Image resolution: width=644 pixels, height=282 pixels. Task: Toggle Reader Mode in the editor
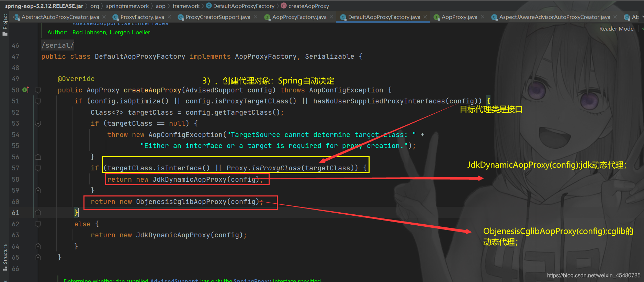pyautogui.click(x=617, y=29)
